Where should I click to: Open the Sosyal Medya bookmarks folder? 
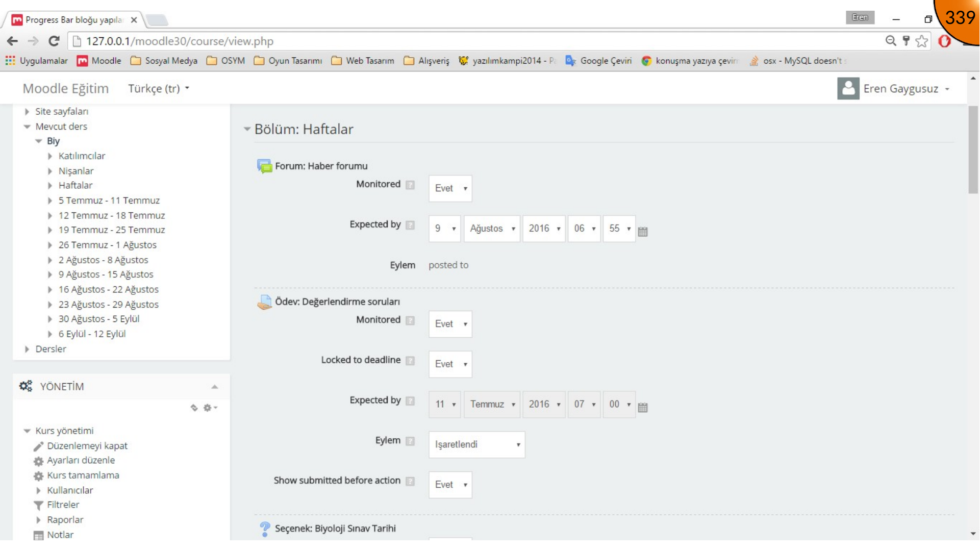(x=164, y=61)
